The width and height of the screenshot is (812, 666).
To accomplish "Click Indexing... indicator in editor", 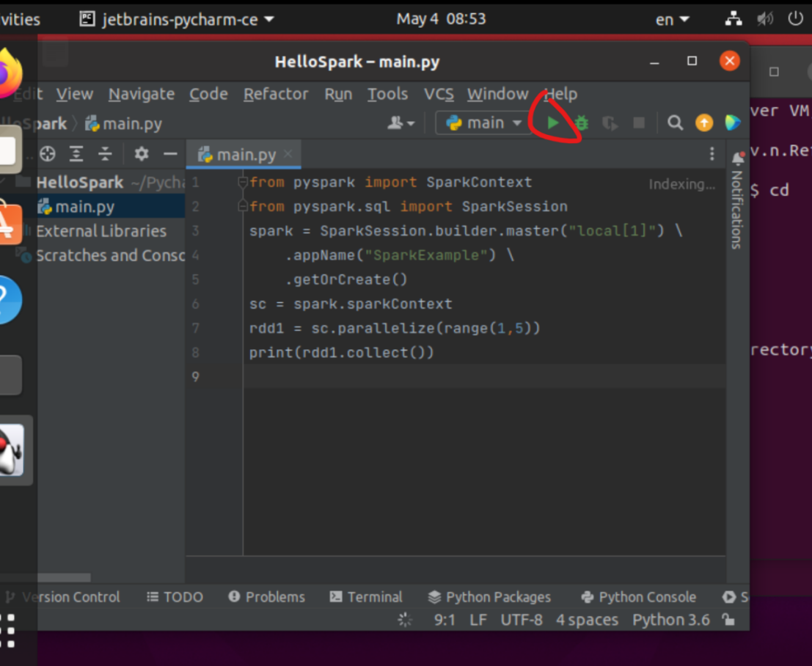I will pos(682,184).
